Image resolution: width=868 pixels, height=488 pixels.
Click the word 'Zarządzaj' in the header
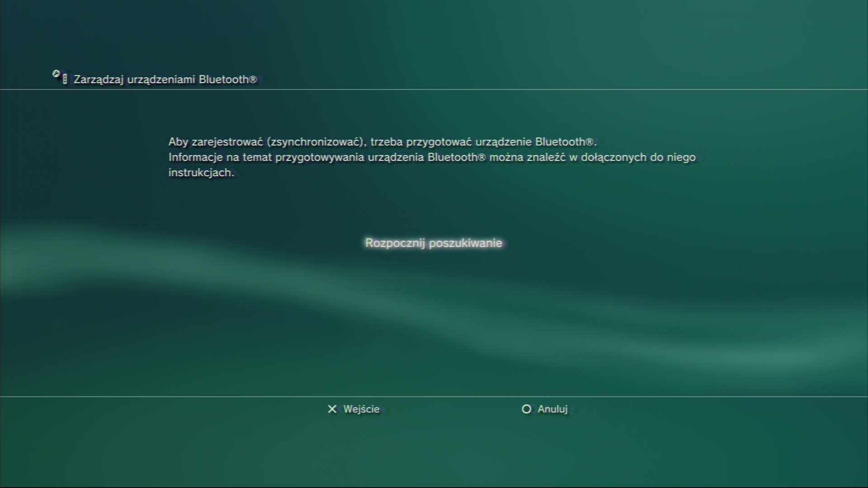click(x=99, y=80)
